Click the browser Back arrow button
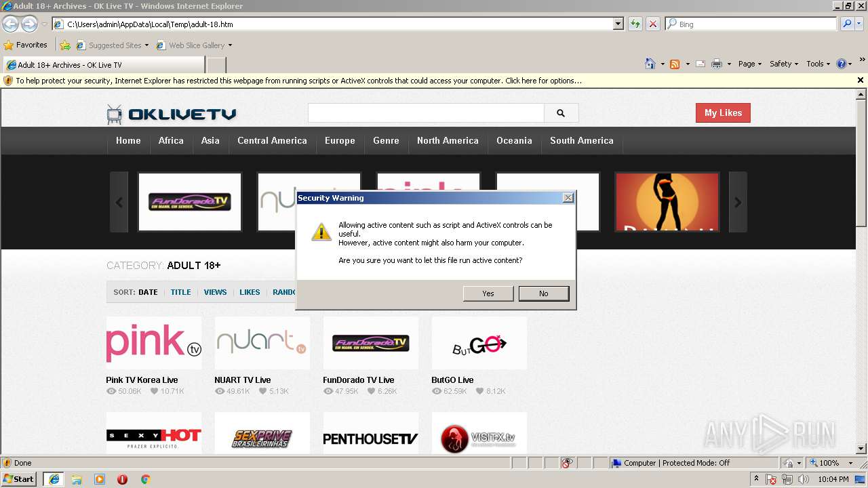The image size is (868, 488). (x=10, y=24)
